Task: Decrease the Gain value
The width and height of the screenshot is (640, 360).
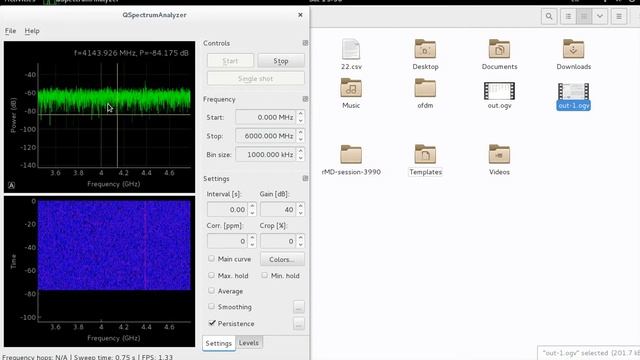Action: point(300,213)
